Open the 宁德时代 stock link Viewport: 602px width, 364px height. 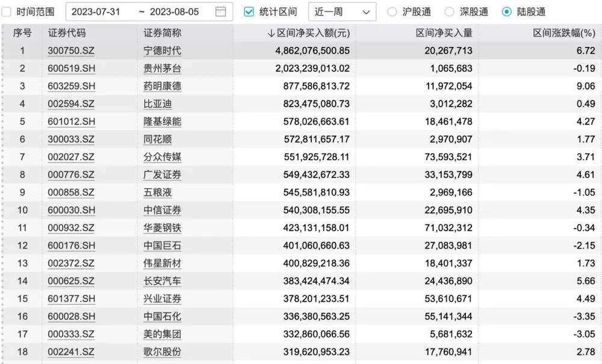point(162,51)
